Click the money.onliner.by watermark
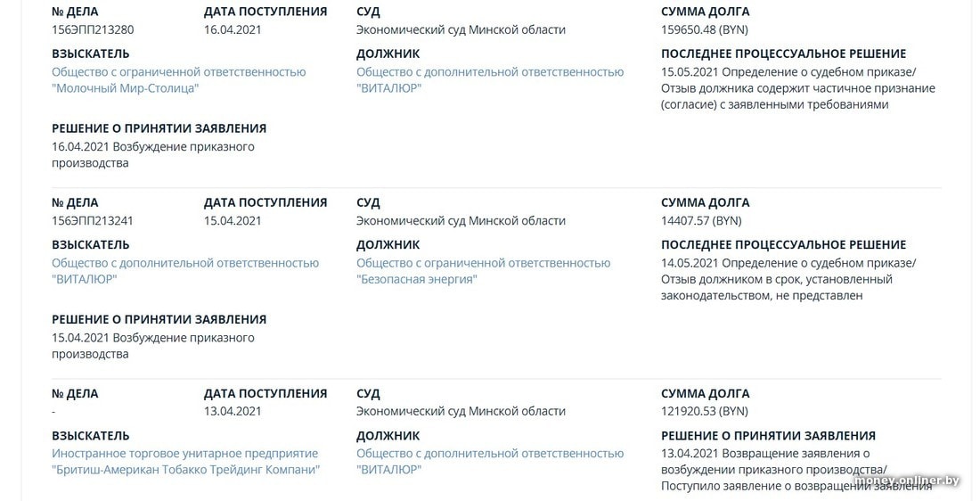The image size is (980, 501). tap(907, 481)
